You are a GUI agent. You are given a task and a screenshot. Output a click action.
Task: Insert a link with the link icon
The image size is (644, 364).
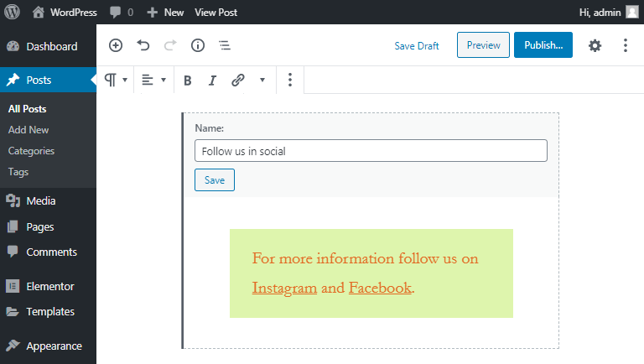(238, 80)
